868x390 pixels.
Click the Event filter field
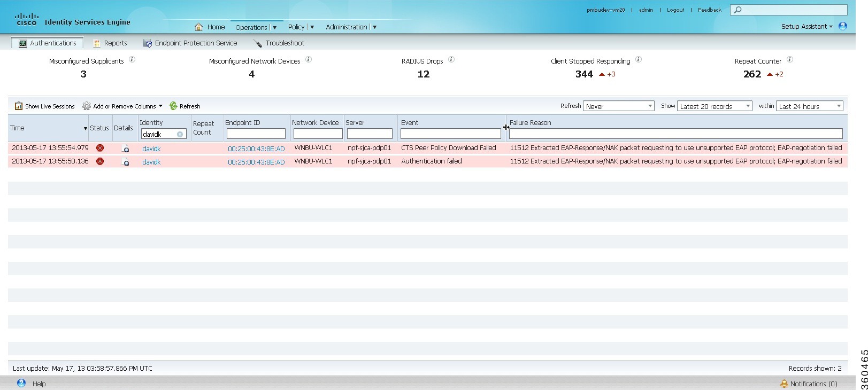point(451,134)
